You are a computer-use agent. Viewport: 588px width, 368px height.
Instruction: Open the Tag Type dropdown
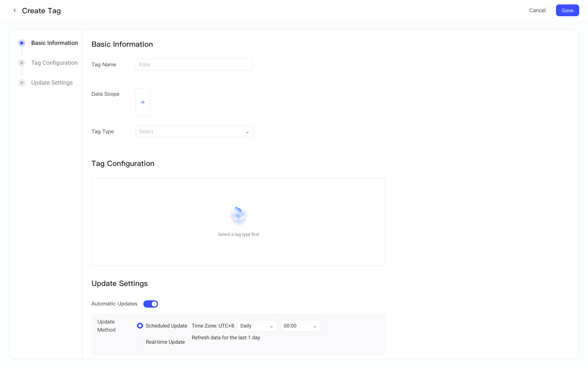coord(194,131)
